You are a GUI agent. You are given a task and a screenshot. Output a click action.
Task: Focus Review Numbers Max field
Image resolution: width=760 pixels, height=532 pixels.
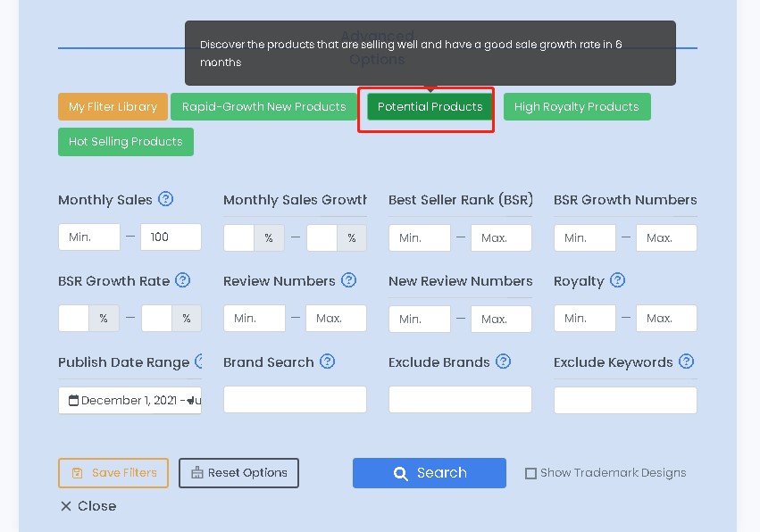336,319
